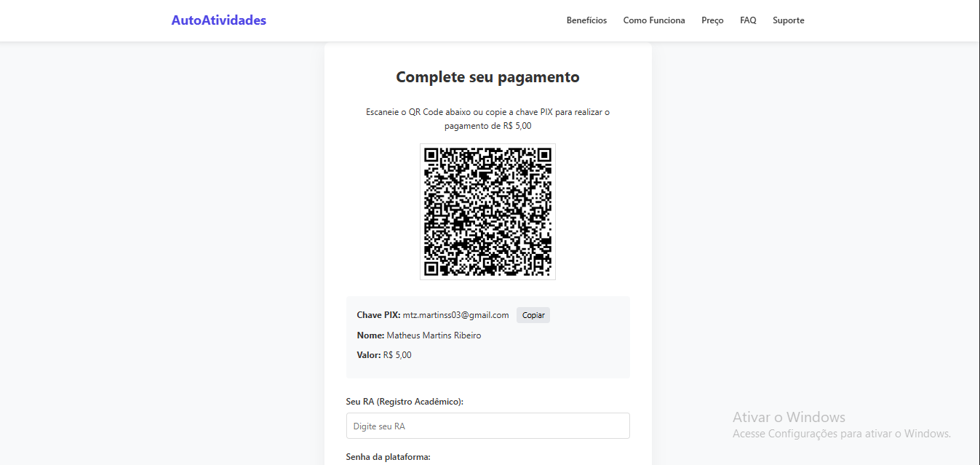
Task: Go to Benefícios in navigation
Action: [x=586, y=20]
